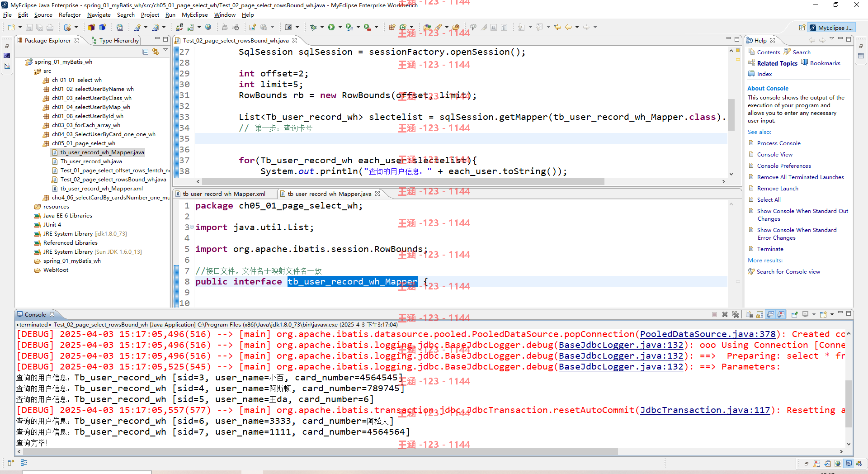
Task: Open the MyEclipse menu
Action: [194, 14]
